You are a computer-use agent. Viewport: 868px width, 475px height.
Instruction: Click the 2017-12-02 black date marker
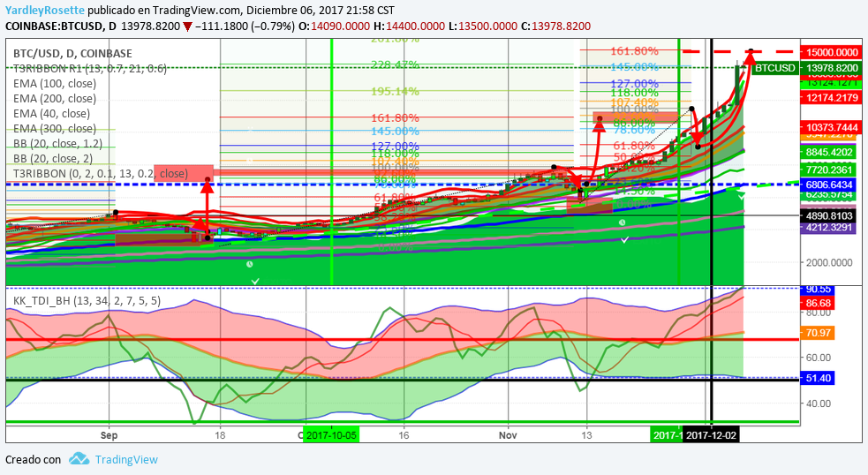(711, 435)
